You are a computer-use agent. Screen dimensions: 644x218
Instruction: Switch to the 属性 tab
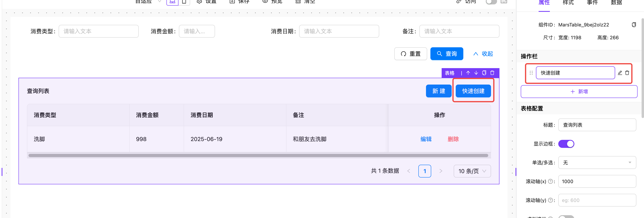coord(544,3)
